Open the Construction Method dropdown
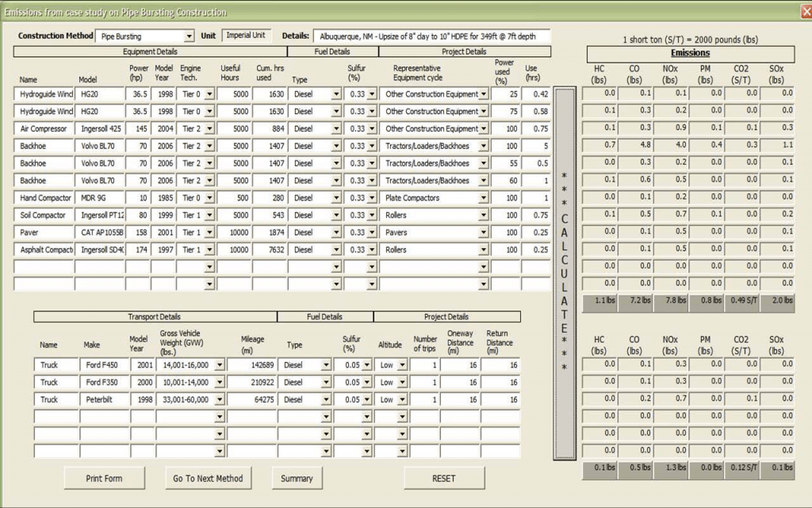The width and height of the screenshot is (812, 508). point(189,36)
